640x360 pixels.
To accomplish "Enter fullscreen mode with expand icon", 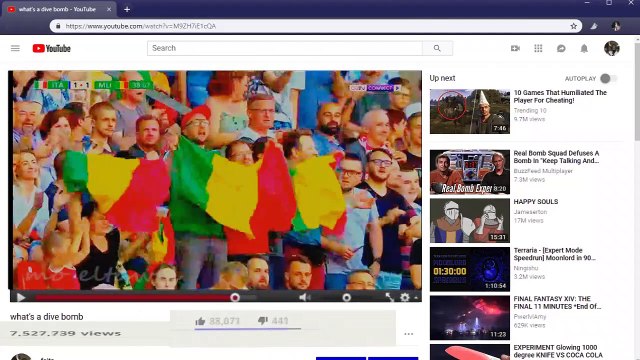I will (x=389, y=297).
